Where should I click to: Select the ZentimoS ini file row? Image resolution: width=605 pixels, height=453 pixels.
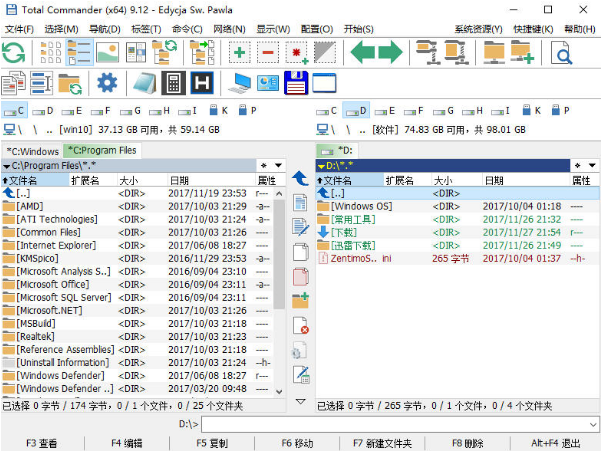[458, 259]
